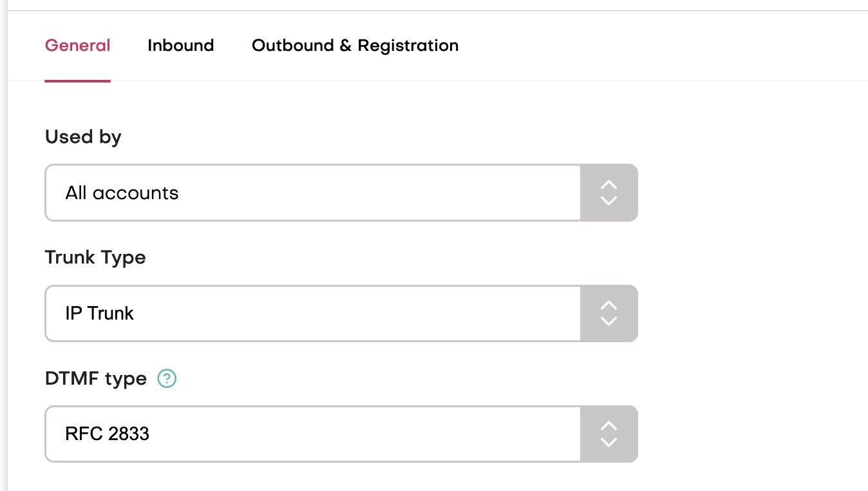Click the "IP Trunk" selected value

[x=99, y=313]
